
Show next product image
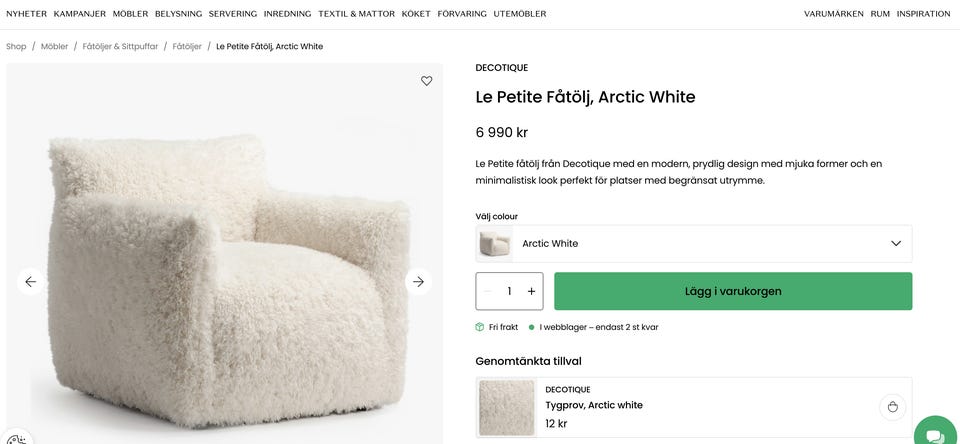[418, 282]
